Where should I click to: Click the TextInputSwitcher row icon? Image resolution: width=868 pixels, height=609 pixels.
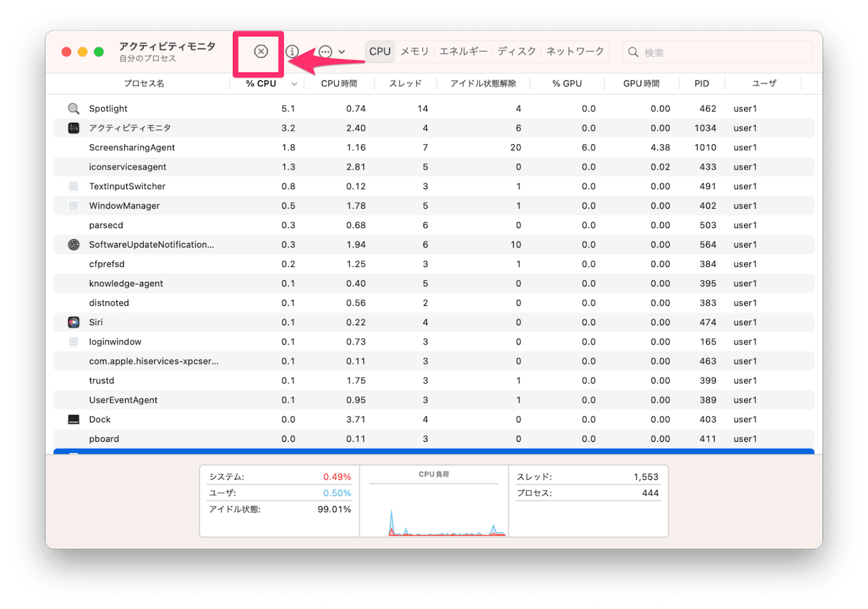pyautogui.click(x=74, y=187)
